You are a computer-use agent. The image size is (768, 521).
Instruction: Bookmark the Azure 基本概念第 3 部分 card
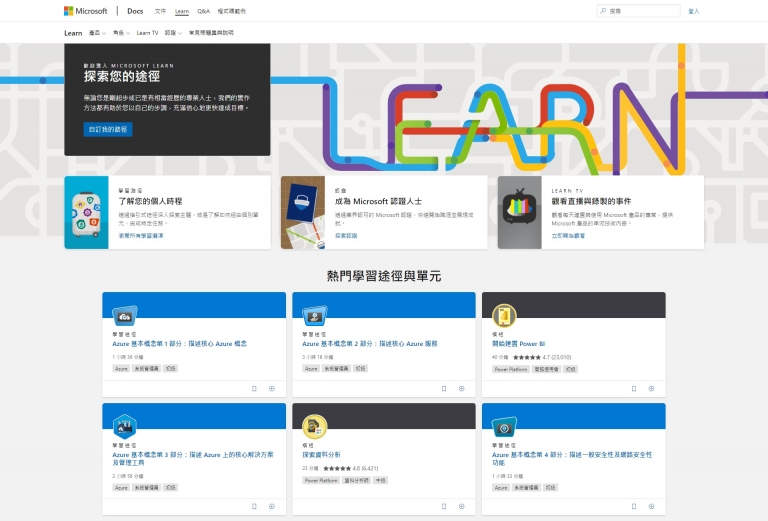tap(254, 506)
